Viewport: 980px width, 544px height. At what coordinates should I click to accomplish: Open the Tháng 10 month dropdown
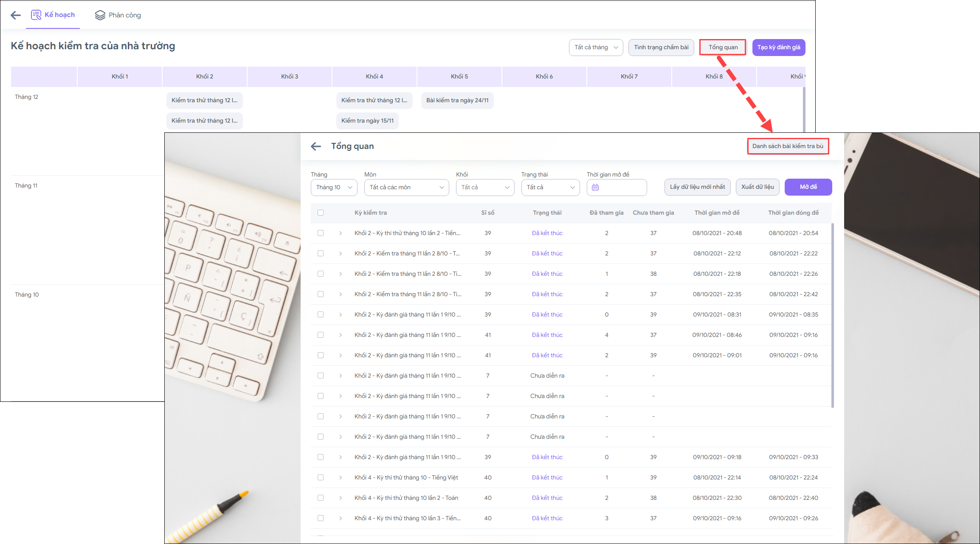(x=334, y=187)
